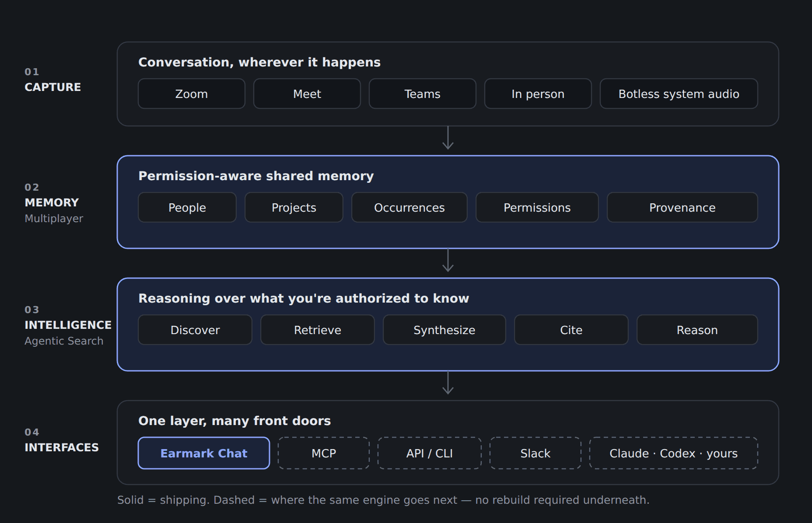
Task: Click the step number 01
Action: 32,72
